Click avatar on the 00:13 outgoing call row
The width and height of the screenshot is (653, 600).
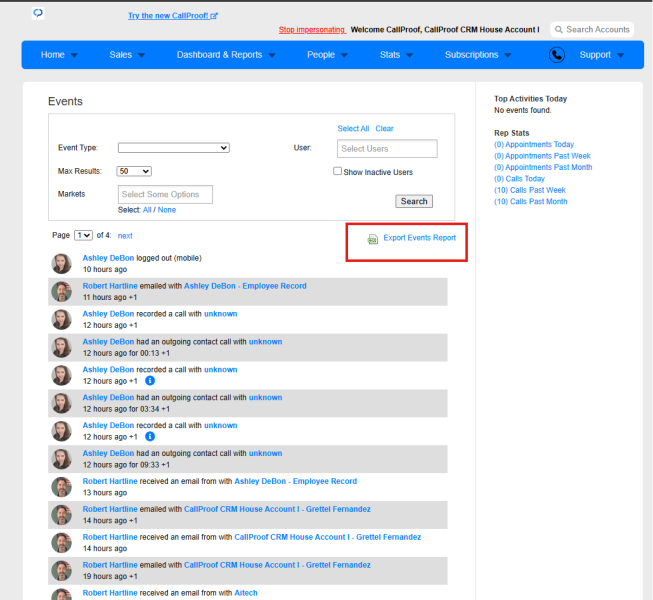pos(62,347)
